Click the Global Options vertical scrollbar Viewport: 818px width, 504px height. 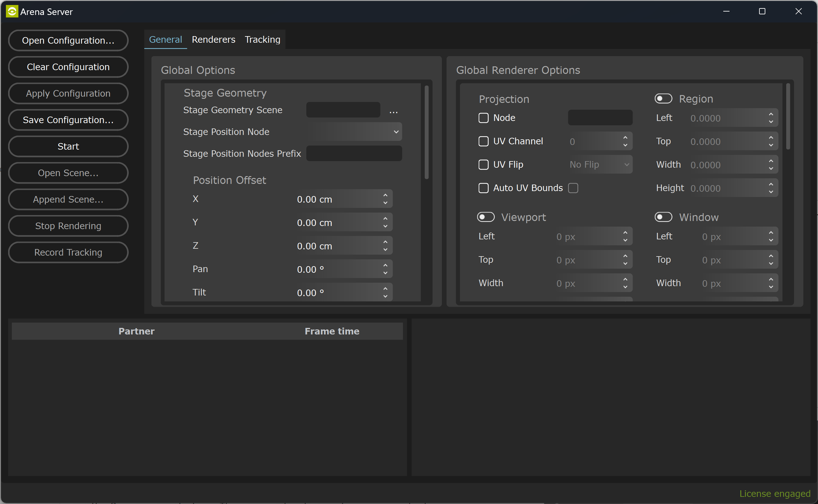427,132
